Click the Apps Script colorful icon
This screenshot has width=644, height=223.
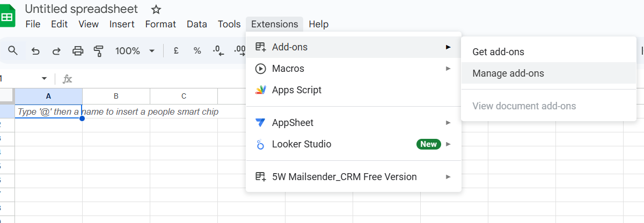pyautogui.click(x=260, y=90)
